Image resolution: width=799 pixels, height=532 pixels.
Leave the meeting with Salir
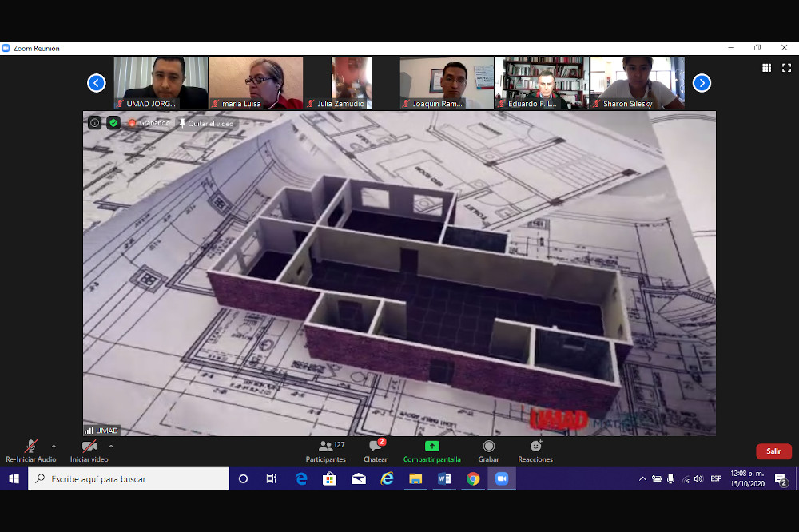pos(773,451)
